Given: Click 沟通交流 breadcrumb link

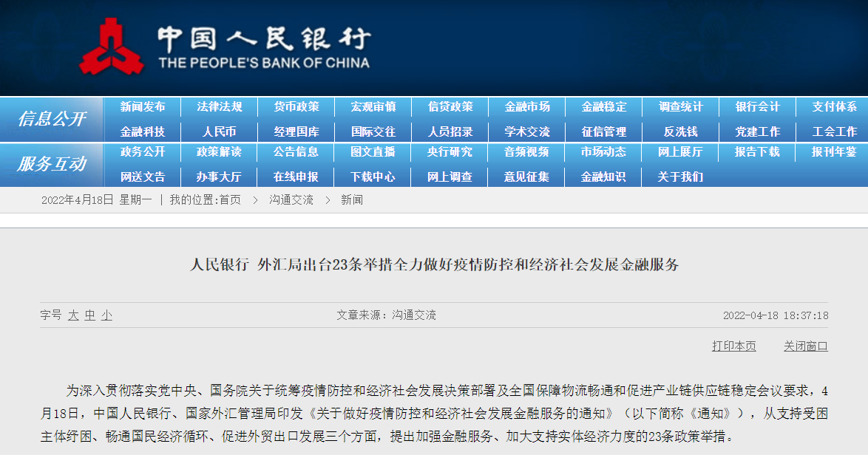Looking at the screenshot, I should pos(291,200).
